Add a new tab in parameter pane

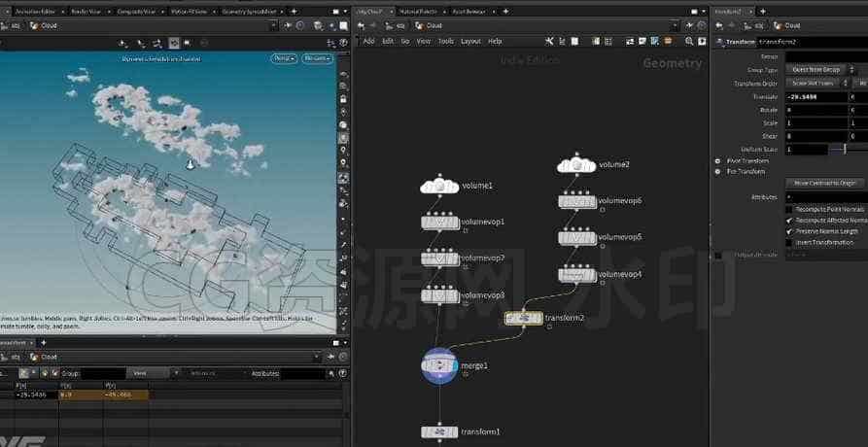[762, 11]
